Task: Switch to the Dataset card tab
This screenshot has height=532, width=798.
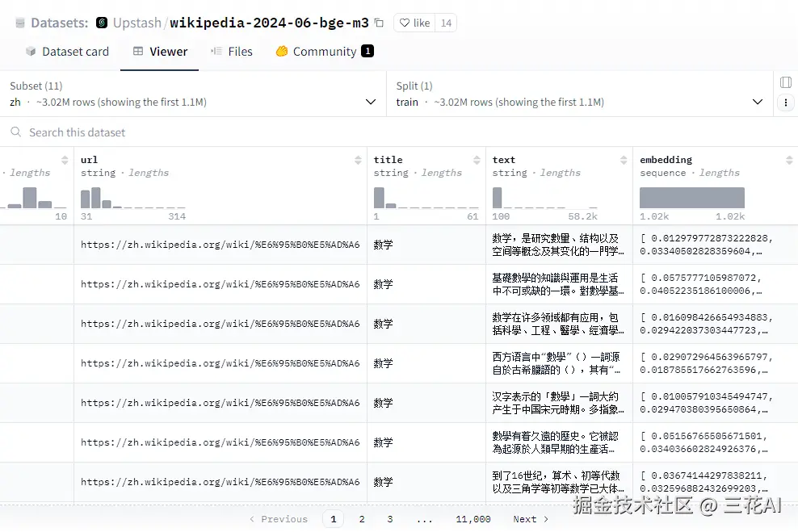Action: point(67,52)
